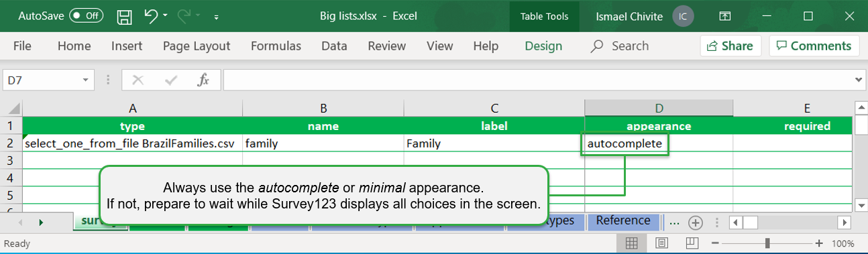Click horizontal scrollbar left arrow
The image size is (868, 254).
coord(735,223)
